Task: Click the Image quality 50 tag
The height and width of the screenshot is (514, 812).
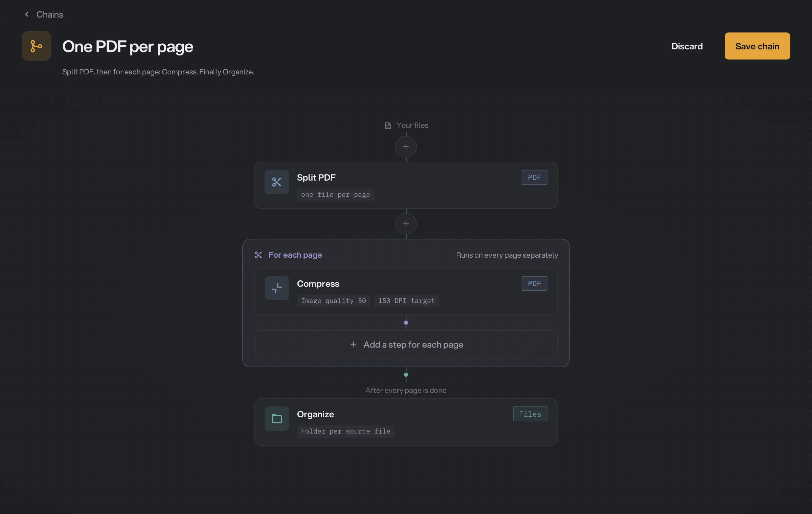Action: 334,301
